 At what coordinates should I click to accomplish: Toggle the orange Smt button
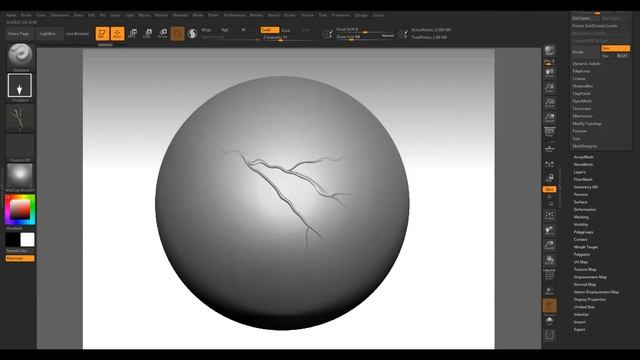click(616, 49)
